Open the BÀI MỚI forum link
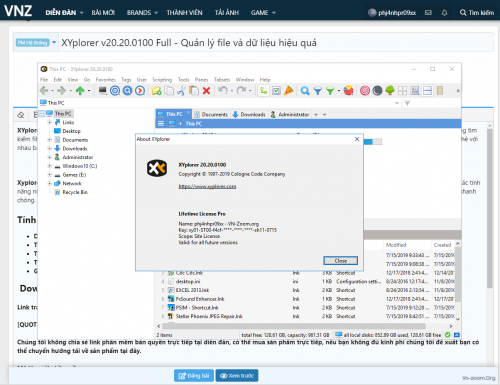Image resolution: width=500 pixels, height=385 pixels. pyautogui.click(x=103, y=13)
